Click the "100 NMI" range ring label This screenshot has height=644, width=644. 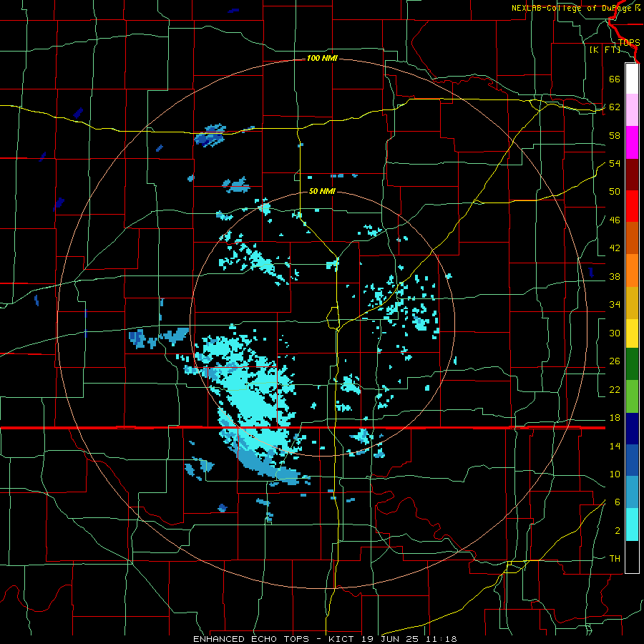coord(322,59)
